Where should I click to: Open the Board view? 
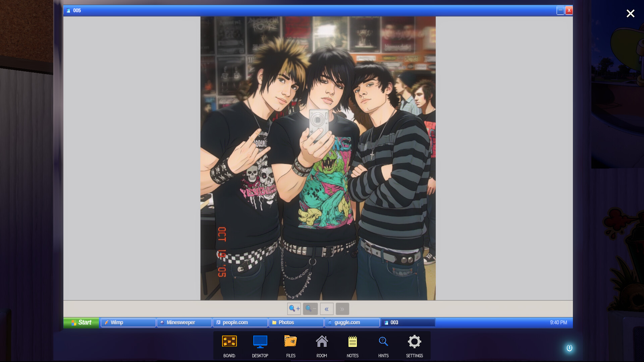(x=229, y=346)
